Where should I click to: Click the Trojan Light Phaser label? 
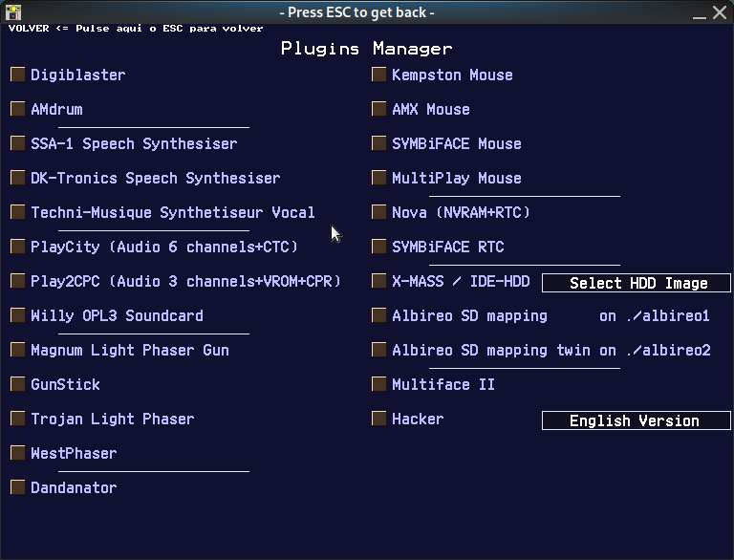coord(113,420)
